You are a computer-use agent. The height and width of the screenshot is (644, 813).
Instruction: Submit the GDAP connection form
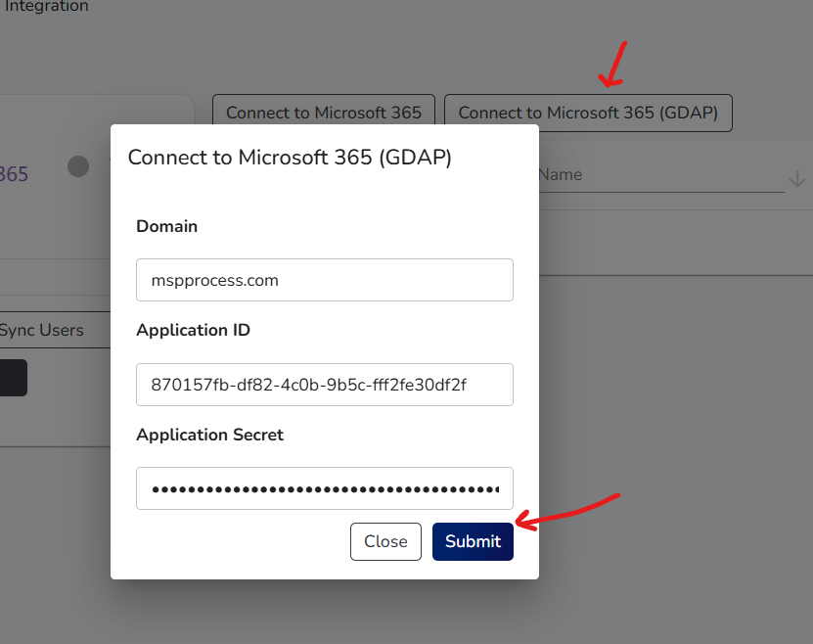coord(473,541)
